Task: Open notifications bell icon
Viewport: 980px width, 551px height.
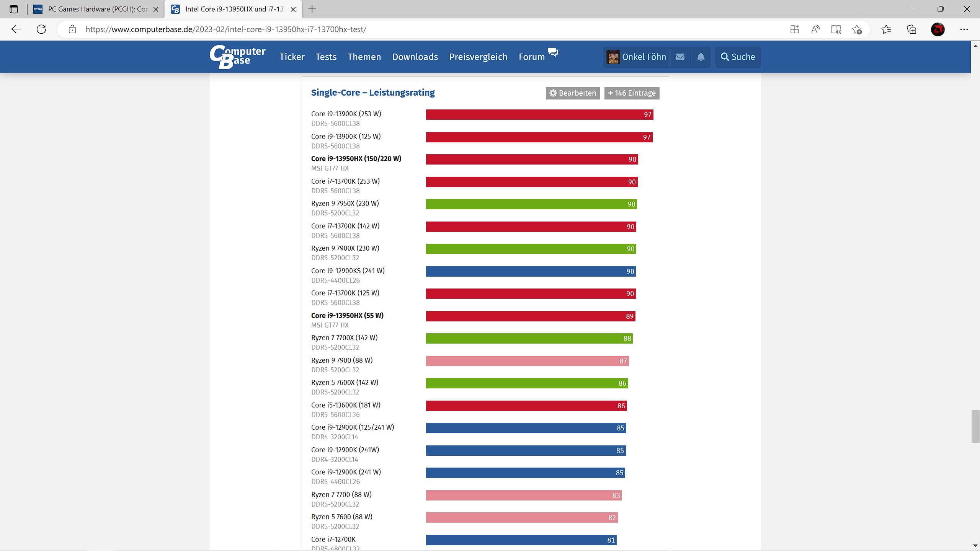Action: (x=701, y=57)
